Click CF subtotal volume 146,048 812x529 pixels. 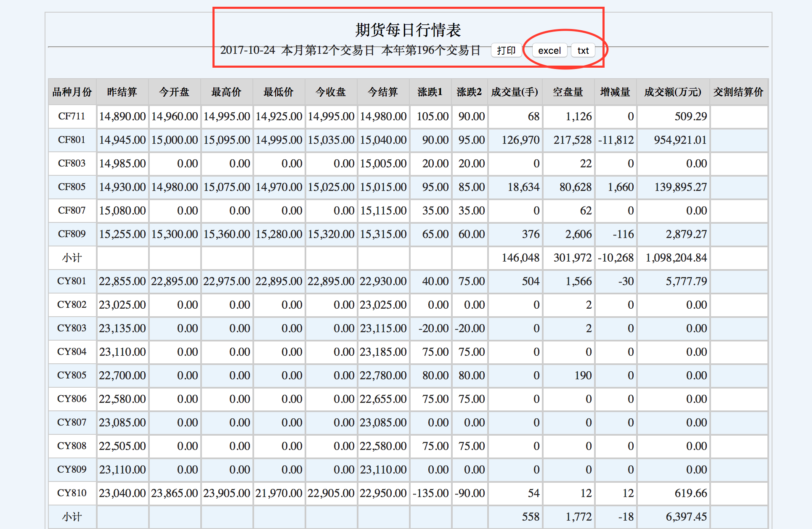tap(520, 257)
